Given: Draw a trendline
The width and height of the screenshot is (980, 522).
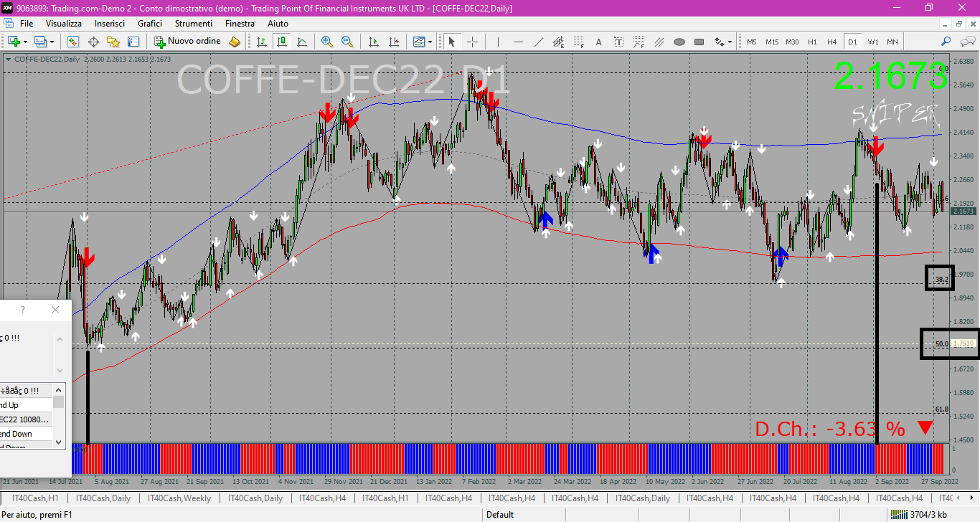Looking at the screenshot, I should pos(539,42).
